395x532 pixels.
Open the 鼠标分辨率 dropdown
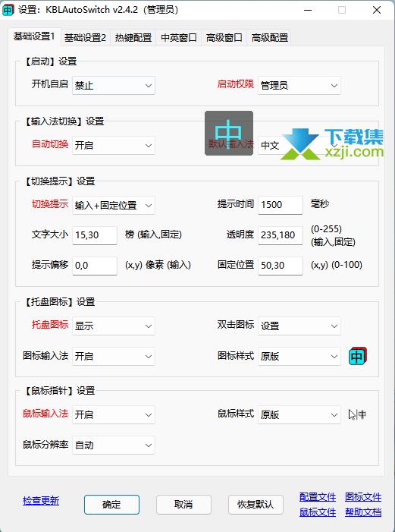[114, 445]
